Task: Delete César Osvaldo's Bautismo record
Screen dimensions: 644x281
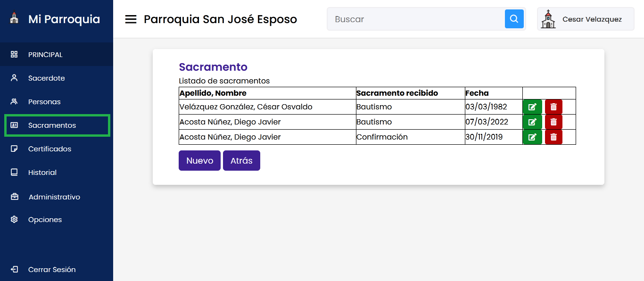Action: [553, 107]
